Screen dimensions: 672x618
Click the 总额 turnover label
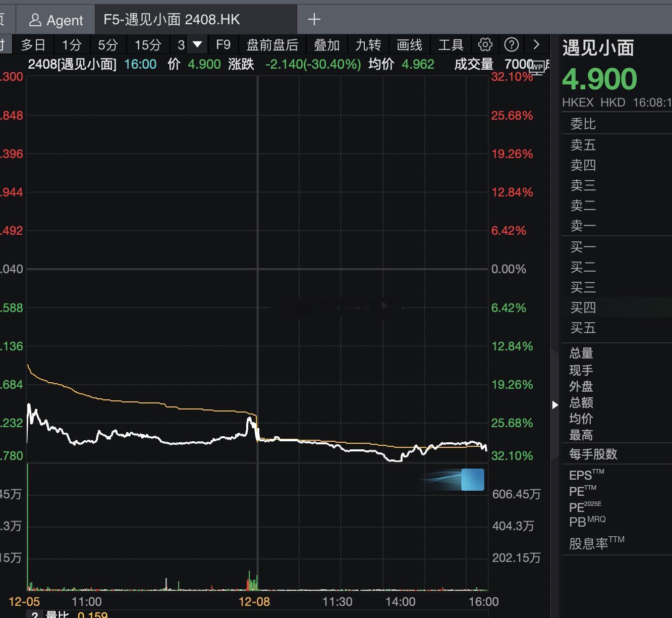pos(581,402)
